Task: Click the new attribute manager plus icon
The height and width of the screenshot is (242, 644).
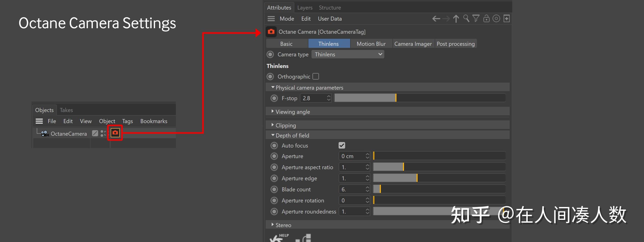Action: pyautogui.click(x=506, y=19)
